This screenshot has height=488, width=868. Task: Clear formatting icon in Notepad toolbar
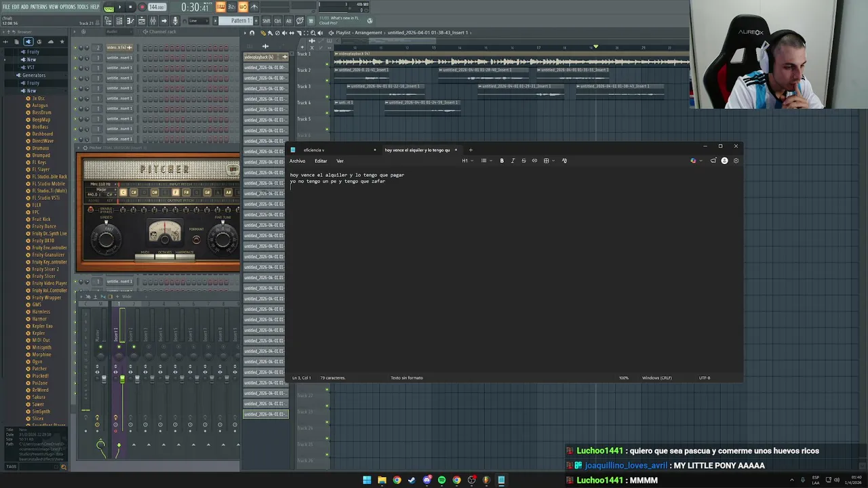pyautogui.click(x=564, y=161)
